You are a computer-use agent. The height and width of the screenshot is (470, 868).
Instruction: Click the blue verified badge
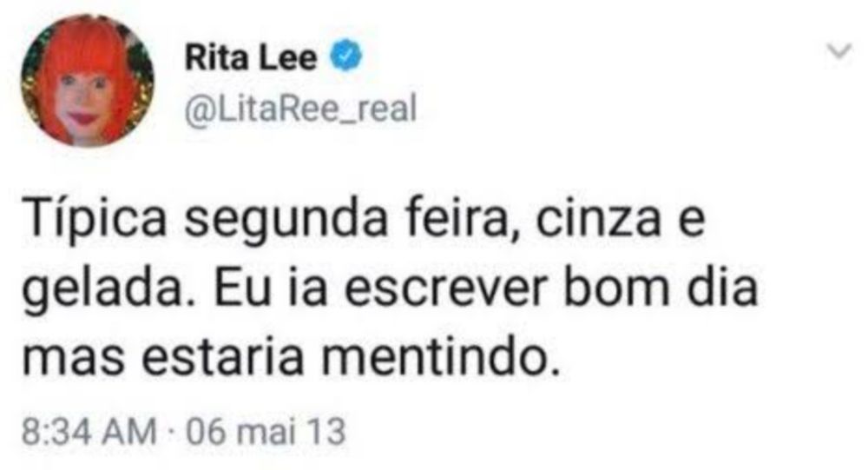pyautogui.click(x=346, y=56)
